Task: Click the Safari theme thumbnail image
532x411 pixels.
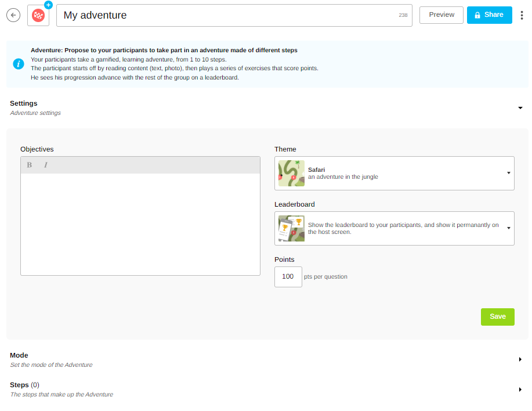Action: pos(291,173)
